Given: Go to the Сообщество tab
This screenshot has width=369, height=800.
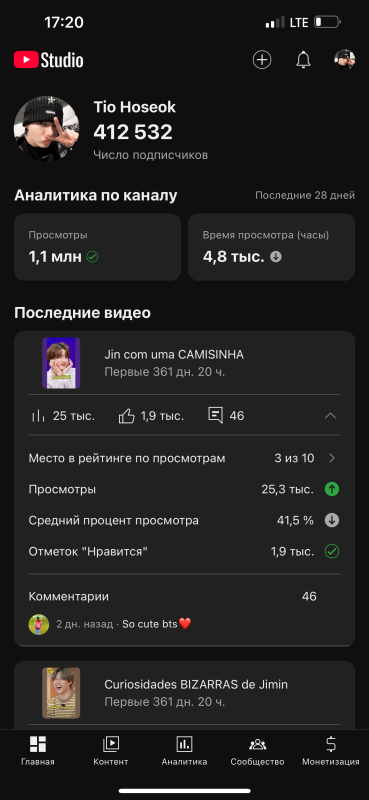Looking at the screenshot, I should tap(257, 751).
